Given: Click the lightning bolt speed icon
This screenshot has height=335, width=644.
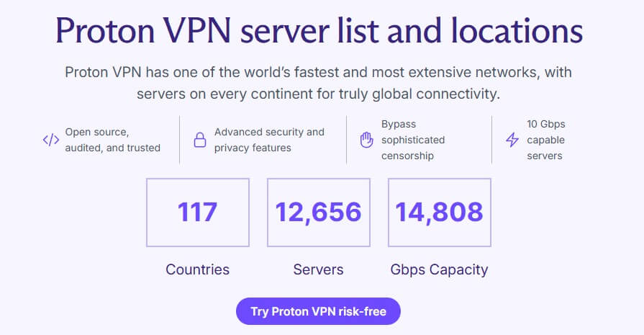Looking at the screenshot, I should pos(512,140).
